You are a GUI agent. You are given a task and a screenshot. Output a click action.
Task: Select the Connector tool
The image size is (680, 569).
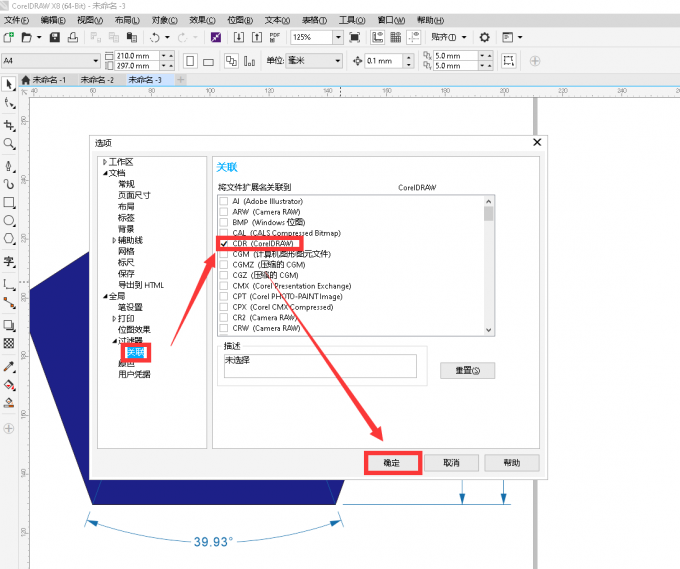[x=9, y=302]
